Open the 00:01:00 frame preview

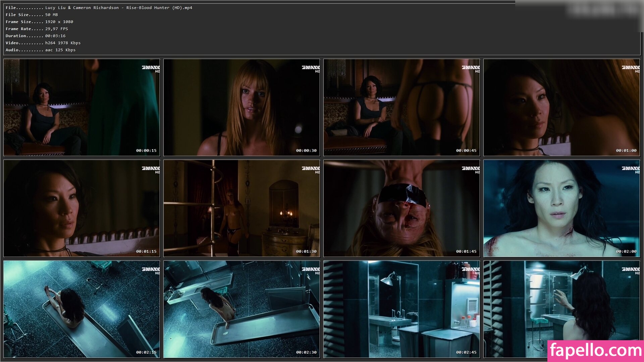pos(561,107)
